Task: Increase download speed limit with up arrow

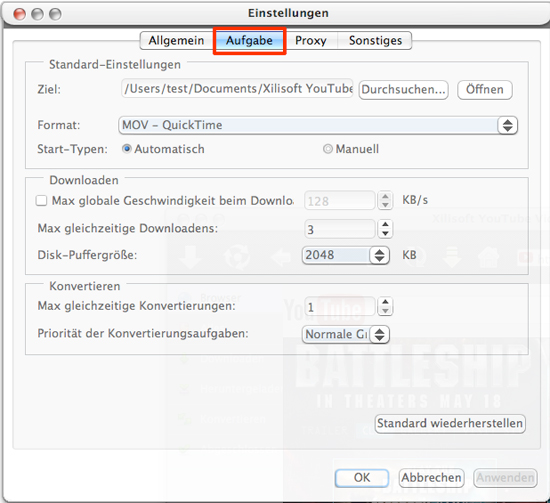Action: point(385,197)
